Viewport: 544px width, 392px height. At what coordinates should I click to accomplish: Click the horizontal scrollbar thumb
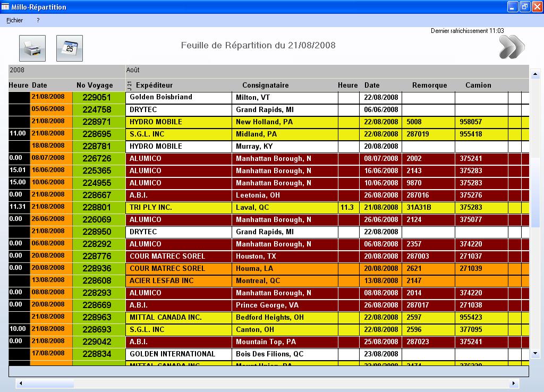pos(49,384)
